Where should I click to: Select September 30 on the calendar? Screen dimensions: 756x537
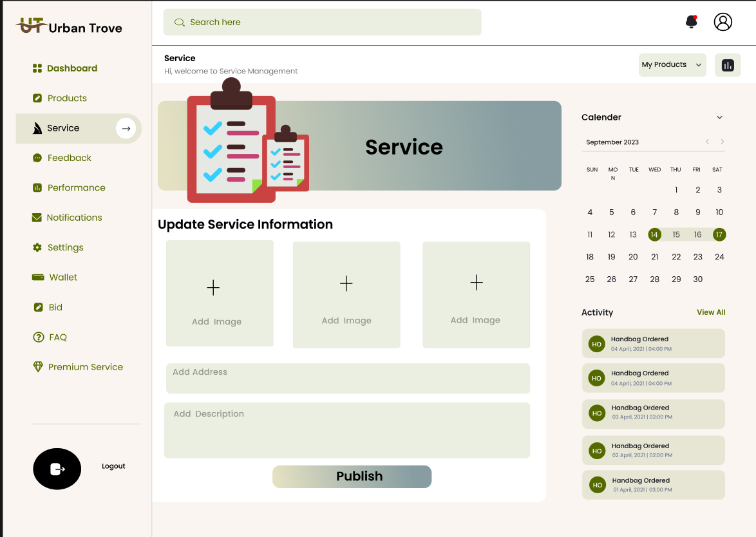(697, 279)
